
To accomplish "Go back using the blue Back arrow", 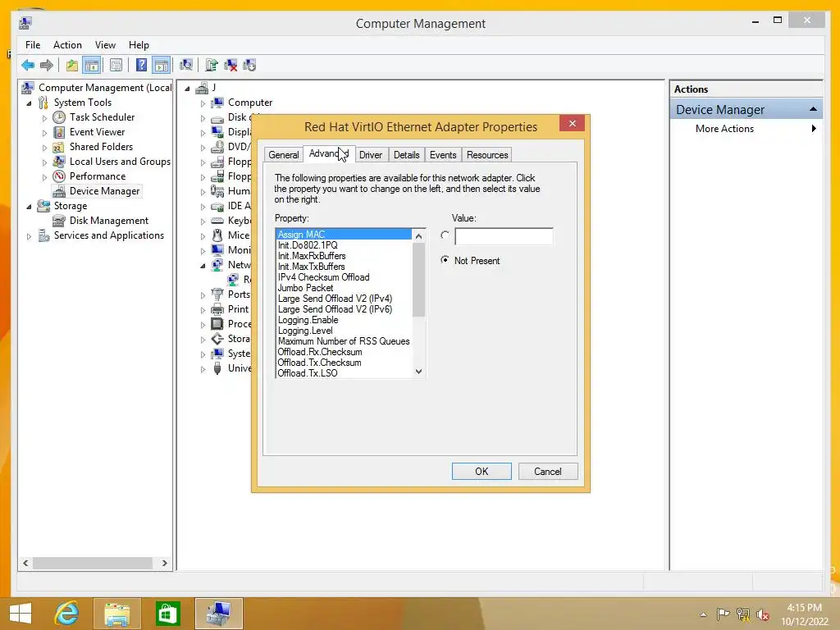I will tap(28, 66).
